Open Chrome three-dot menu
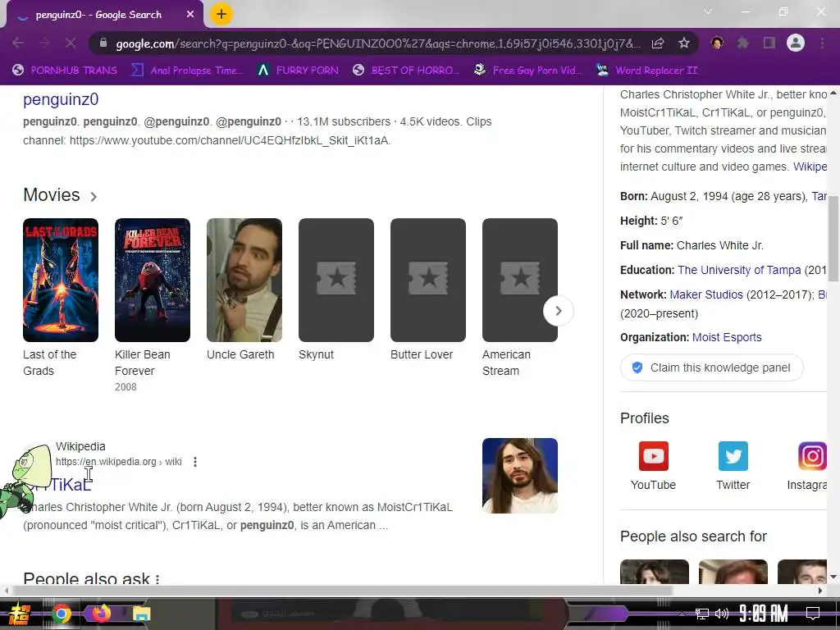The height and width of the screenshot is (630, 840). [x=822, y=43]
